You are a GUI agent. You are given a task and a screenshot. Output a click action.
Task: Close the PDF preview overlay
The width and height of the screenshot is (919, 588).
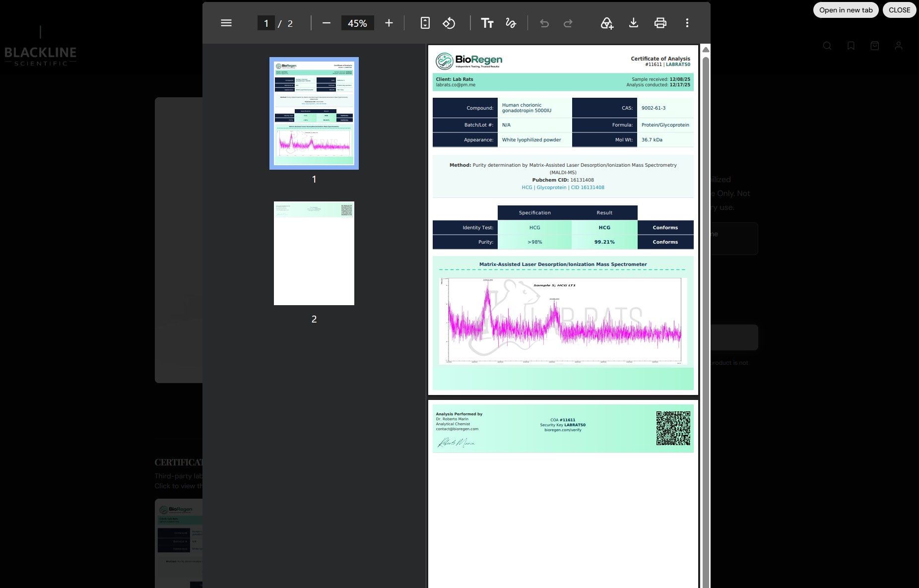900,10
